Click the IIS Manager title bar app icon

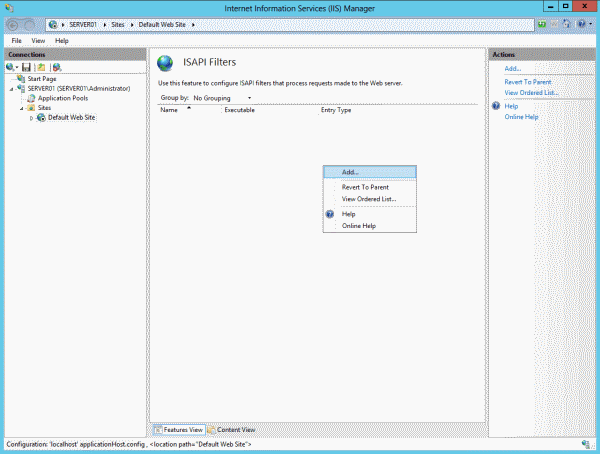click(x=9, y=8)
